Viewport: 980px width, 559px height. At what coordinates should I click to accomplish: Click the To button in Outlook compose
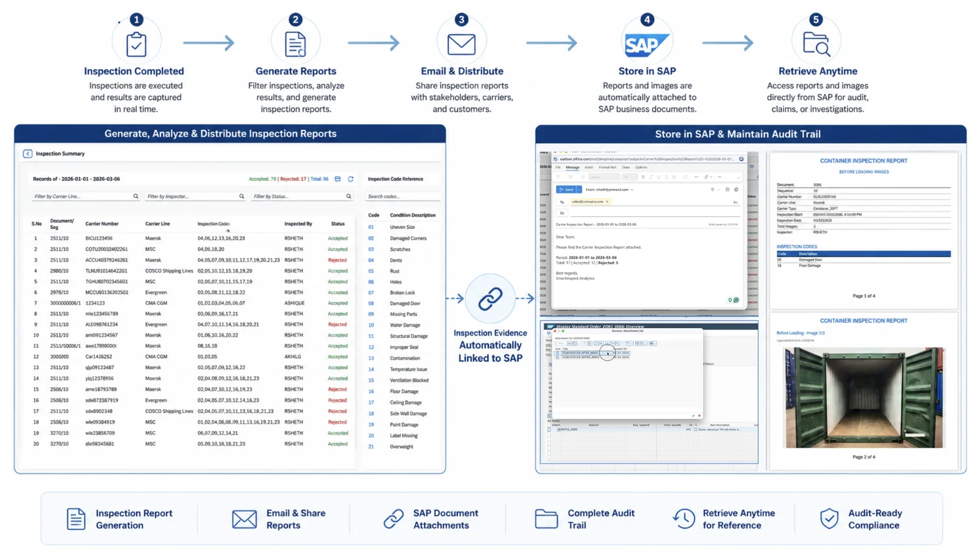click(x=562, y=202)
